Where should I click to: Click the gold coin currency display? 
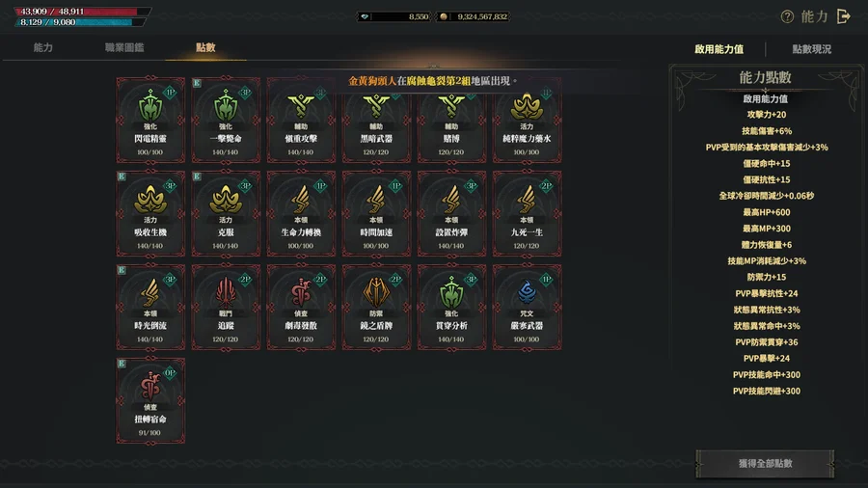click(474, 16)
